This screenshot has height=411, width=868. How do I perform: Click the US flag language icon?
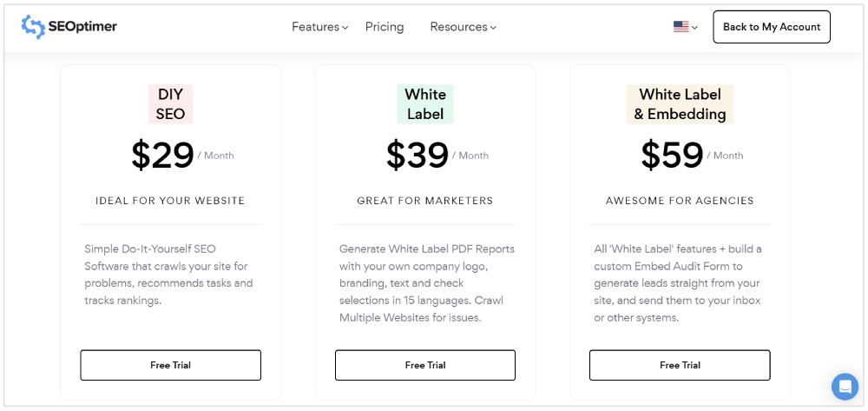tap(681, 27)
